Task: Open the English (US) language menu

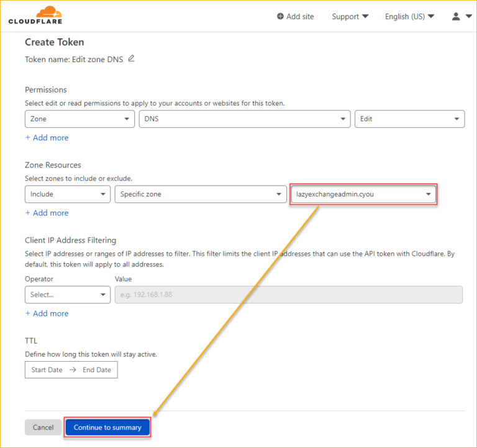Action: click(x=409, y=16)
